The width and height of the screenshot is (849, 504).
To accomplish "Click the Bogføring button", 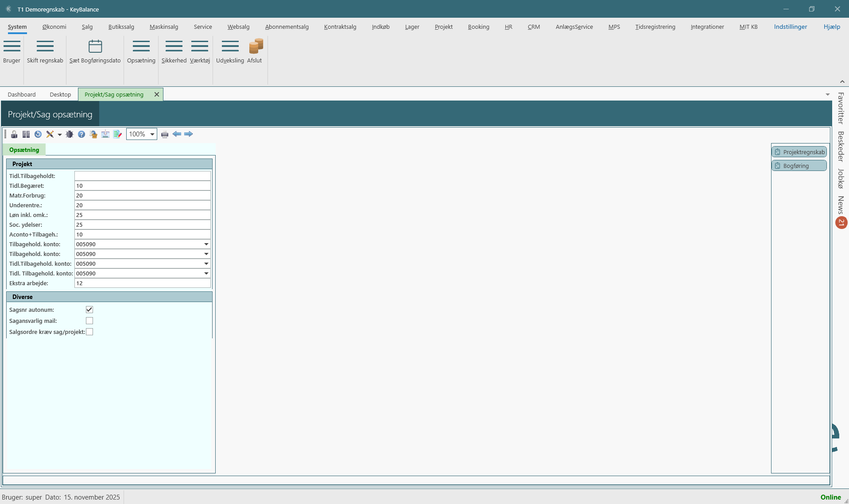I will click(799, 166).
